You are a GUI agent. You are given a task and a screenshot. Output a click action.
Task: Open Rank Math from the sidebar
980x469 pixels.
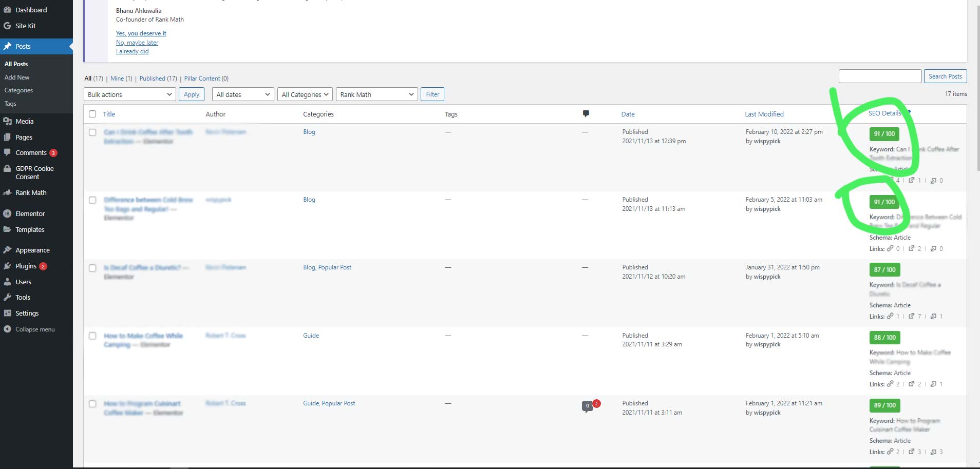(x=31, y=192)
